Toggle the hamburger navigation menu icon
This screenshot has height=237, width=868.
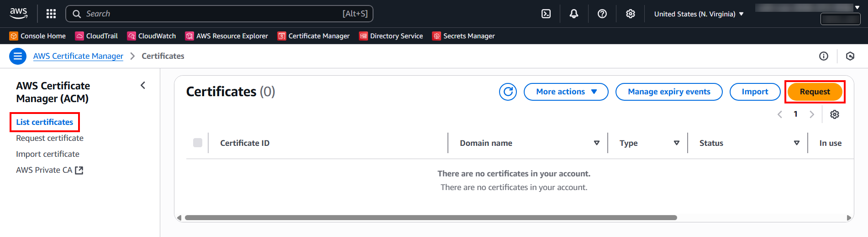coord(18,56)
